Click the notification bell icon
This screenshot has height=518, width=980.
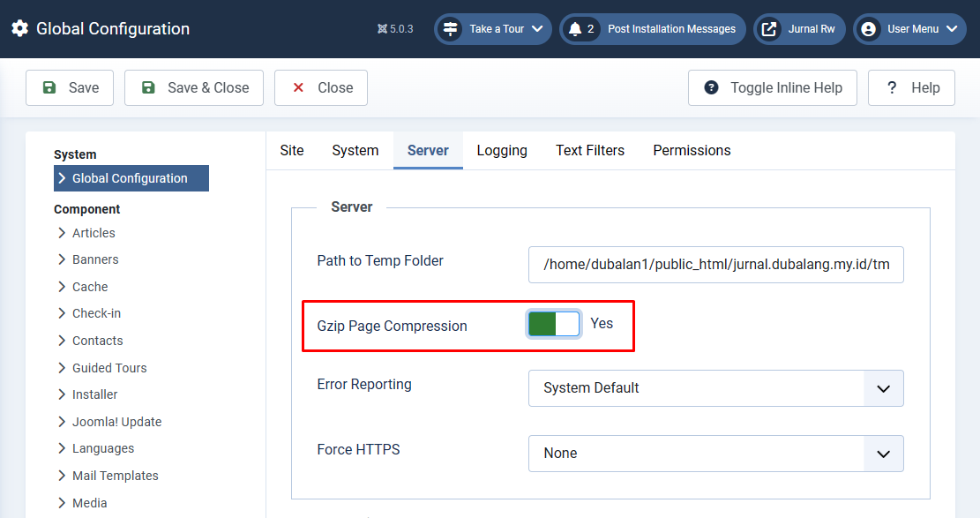[575, 29]
